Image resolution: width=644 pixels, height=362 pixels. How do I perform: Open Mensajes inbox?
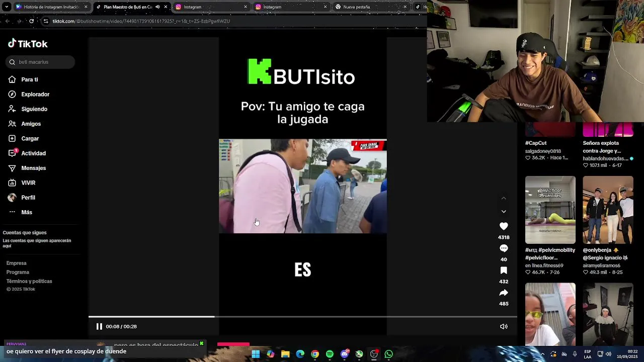27,168
